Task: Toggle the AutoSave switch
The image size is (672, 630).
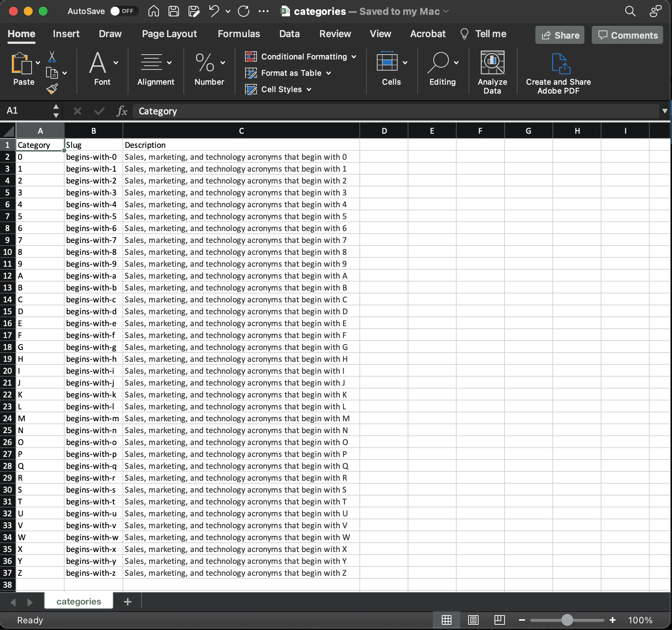Action: [x=124, y=12]
